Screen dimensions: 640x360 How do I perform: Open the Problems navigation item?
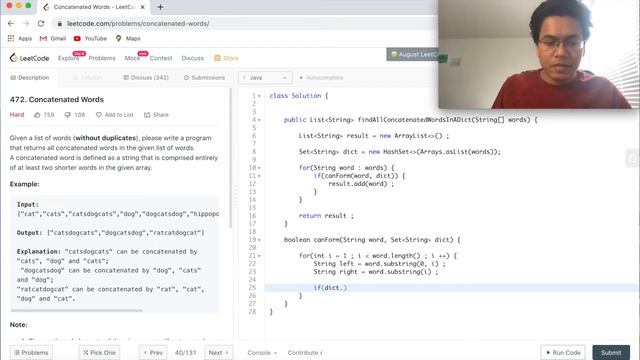coord(102,58)
